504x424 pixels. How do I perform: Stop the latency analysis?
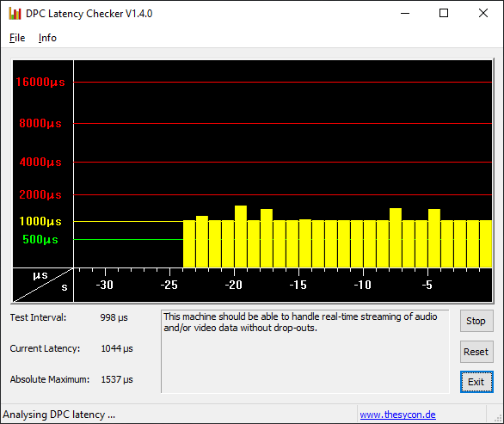click(476, 321)
